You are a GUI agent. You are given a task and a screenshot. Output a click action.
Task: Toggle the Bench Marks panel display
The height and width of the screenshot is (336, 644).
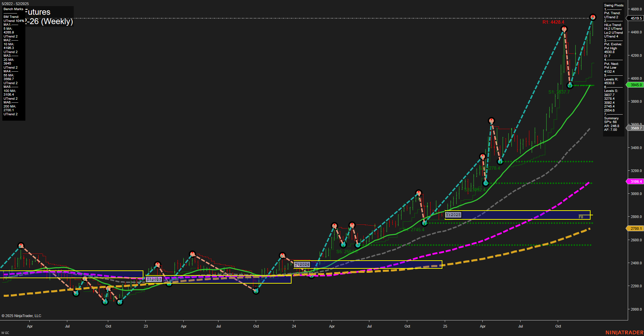13,9
